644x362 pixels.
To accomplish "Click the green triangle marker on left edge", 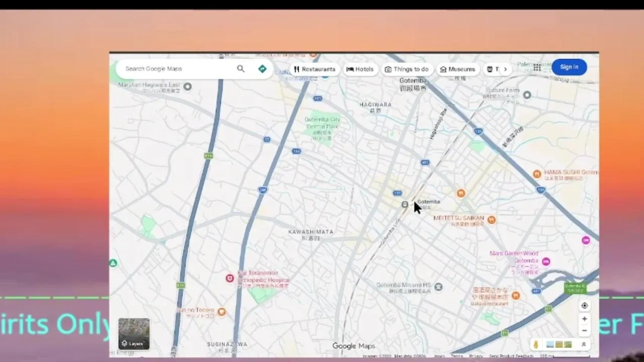I will [114, 263].
